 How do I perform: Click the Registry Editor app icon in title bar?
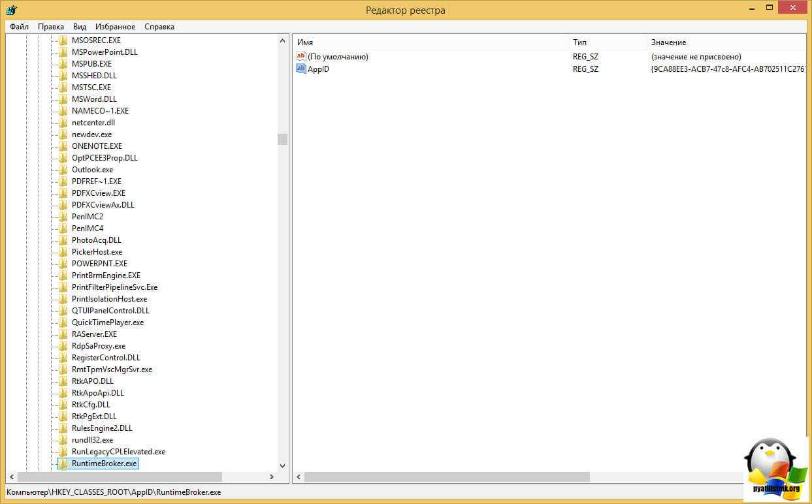point(11,10)
